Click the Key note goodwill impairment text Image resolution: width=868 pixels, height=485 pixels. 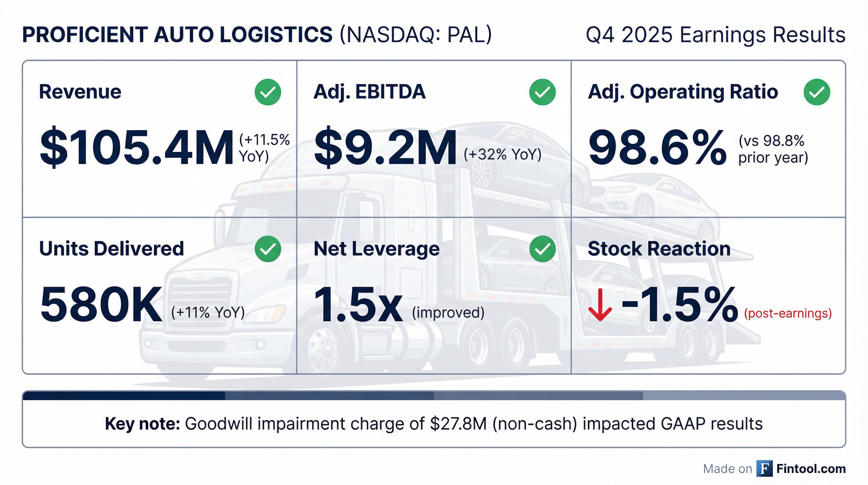click(434, 424)
